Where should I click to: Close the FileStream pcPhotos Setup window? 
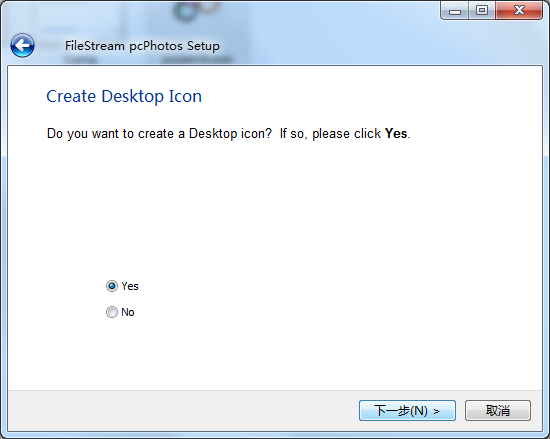[x=519, y=11]
